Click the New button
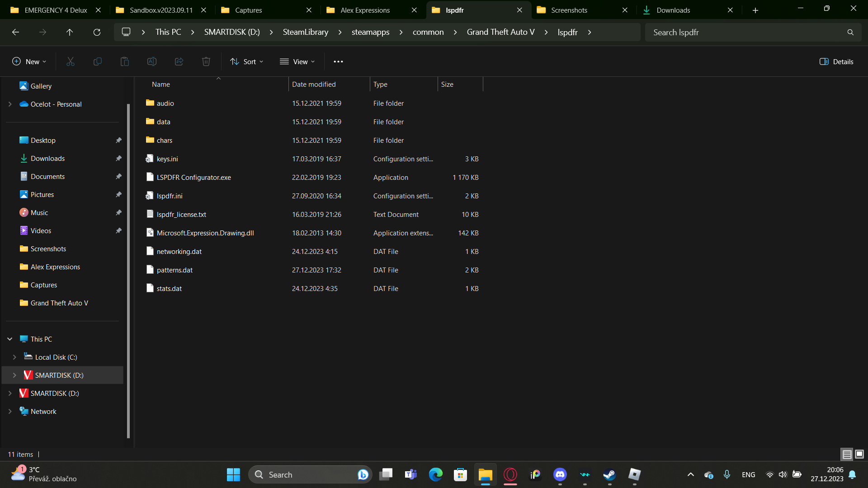 (29, 61)
